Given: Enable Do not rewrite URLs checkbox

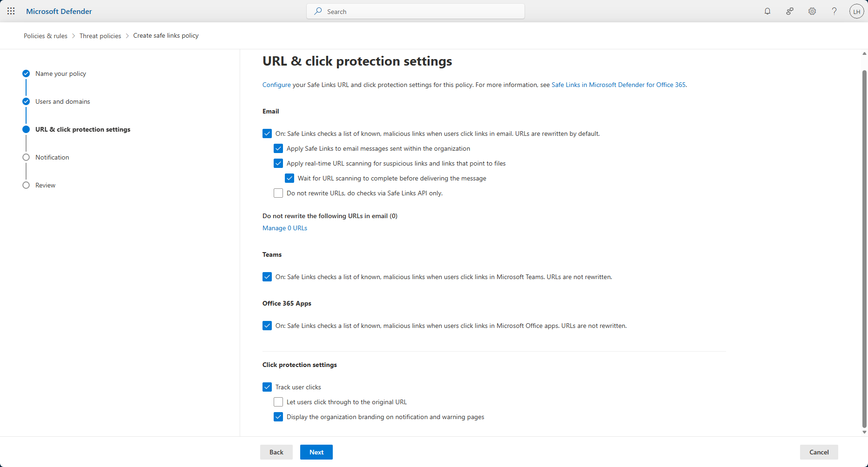Looking at the screenshot, I should (278, 193).
